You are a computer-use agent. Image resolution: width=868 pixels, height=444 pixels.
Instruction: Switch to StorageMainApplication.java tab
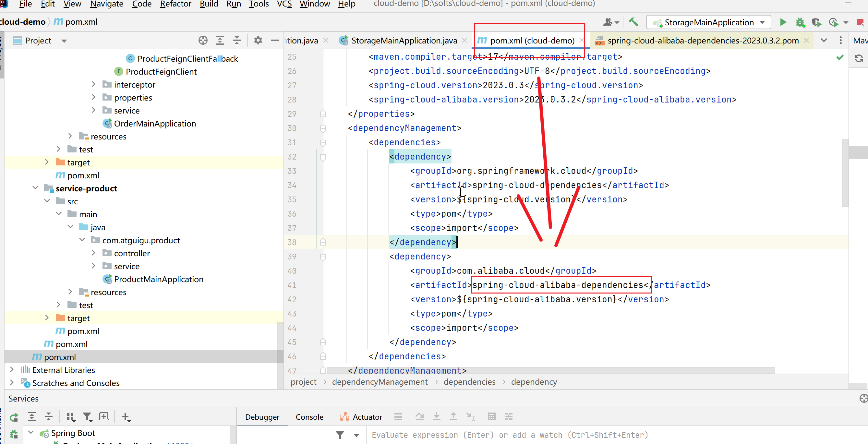(x=404, y=41)
